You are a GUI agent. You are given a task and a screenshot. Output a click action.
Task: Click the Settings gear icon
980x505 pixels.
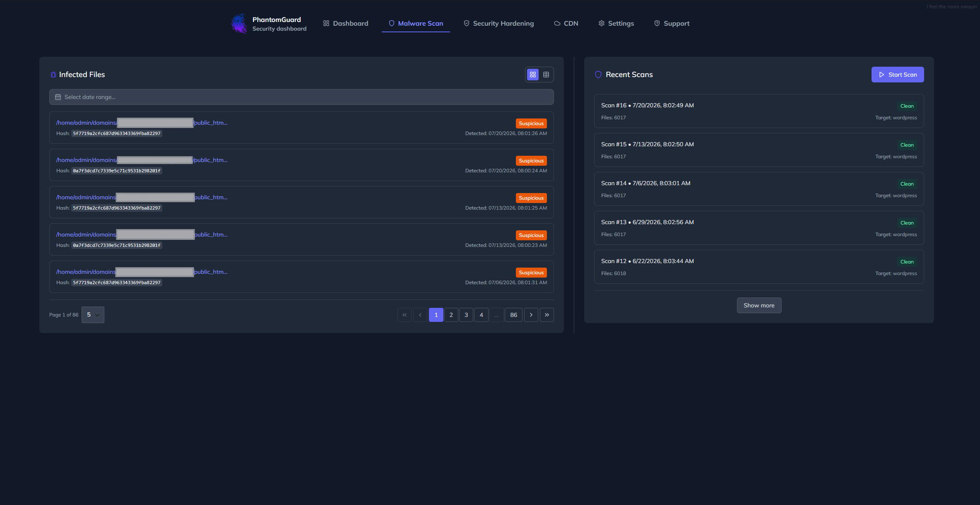coord(601,24)
